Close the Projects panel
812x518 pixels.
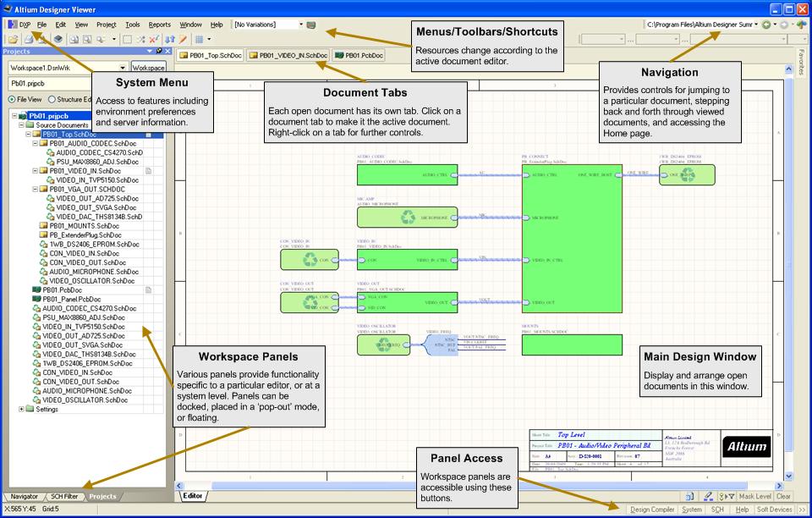(x=167, y=51)
